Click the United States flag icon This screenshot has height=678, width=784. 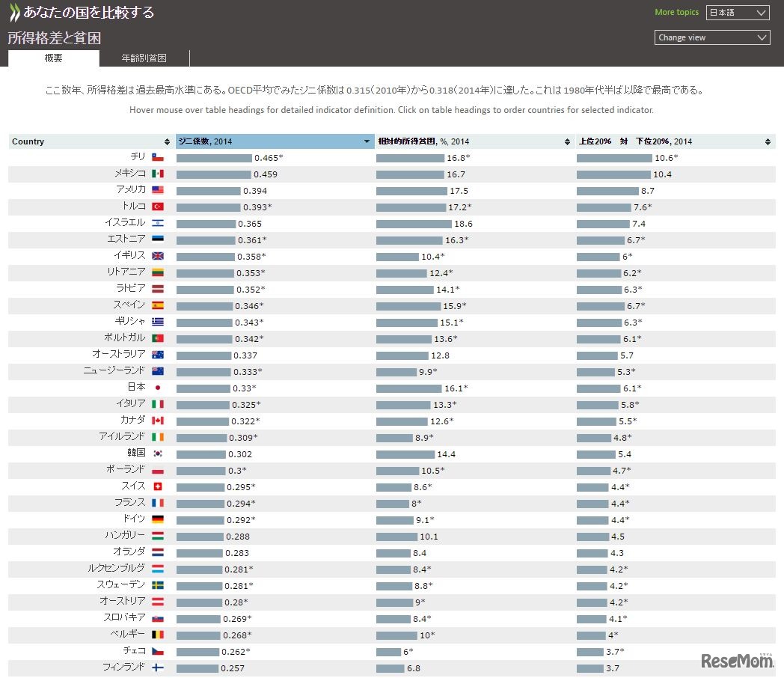[158, 191]
